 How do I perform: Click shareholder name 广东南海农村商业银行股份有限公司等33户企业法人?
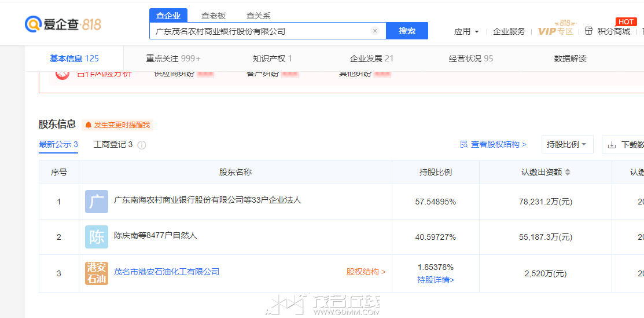click(x=207, y=200)
